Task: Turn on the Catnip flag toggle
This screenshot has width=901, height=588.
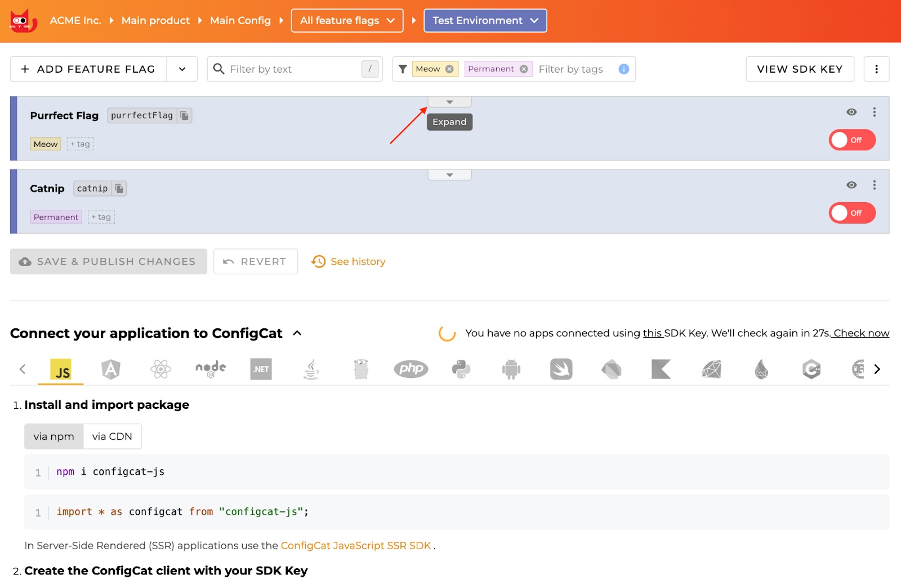Action: (x=851, y=213)
